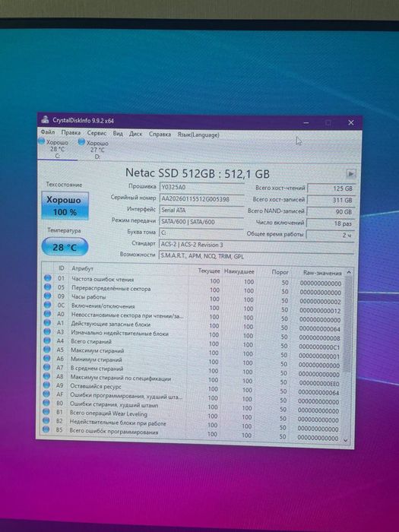Screen dimensions: 399x532
Task: Open the Файл menu
Action: click(x=47, y=131)
